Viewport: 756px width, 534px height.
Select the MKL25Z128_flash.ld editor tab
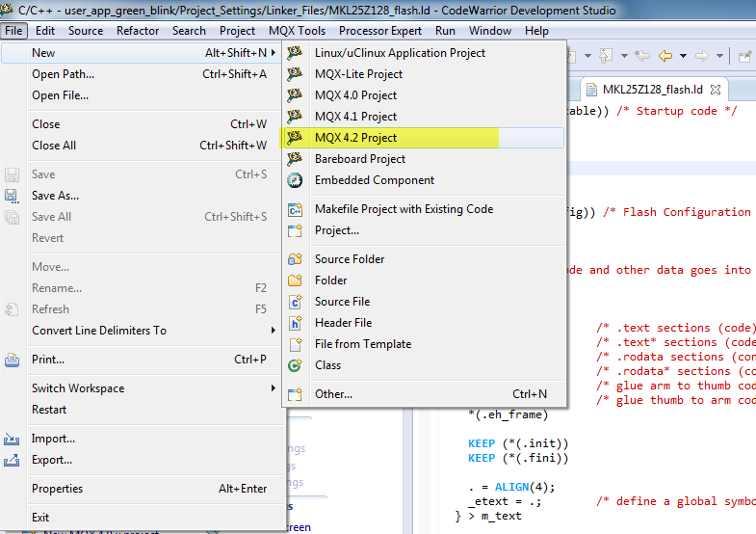click(x=653, y=90)
